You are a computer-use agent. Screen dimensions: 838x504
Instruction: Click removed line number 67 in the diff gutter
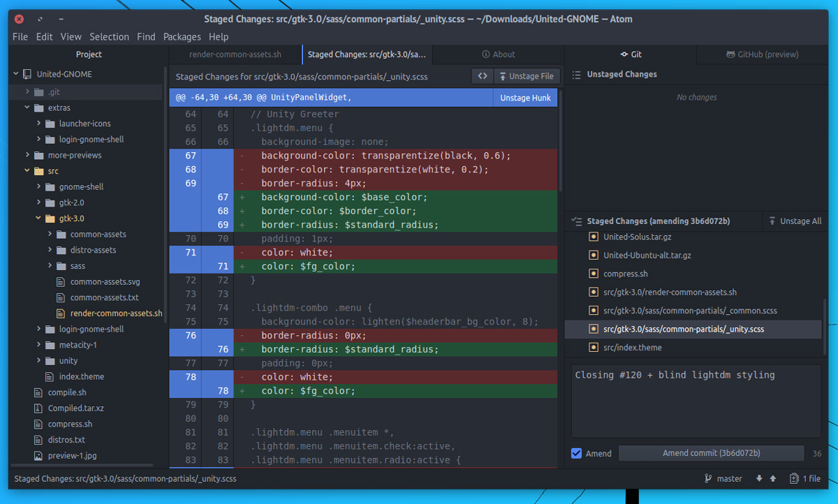[x=191, y=155]
